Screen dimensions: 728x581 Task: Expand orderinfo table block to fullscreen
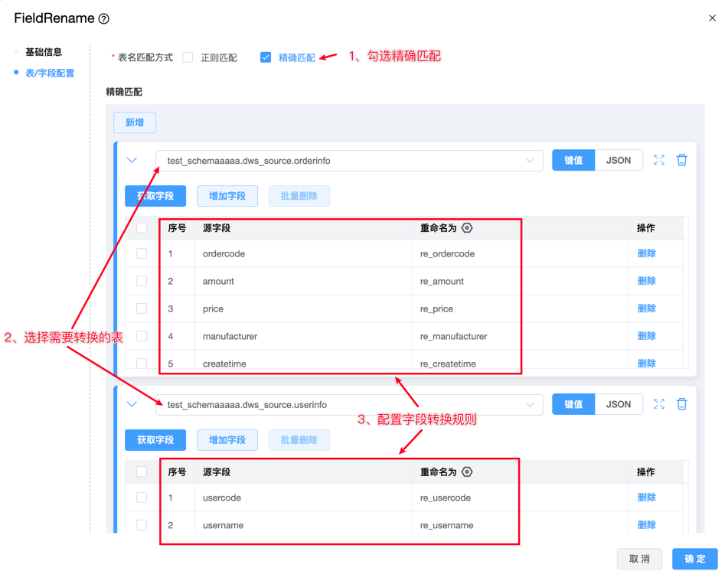(658, 161)
